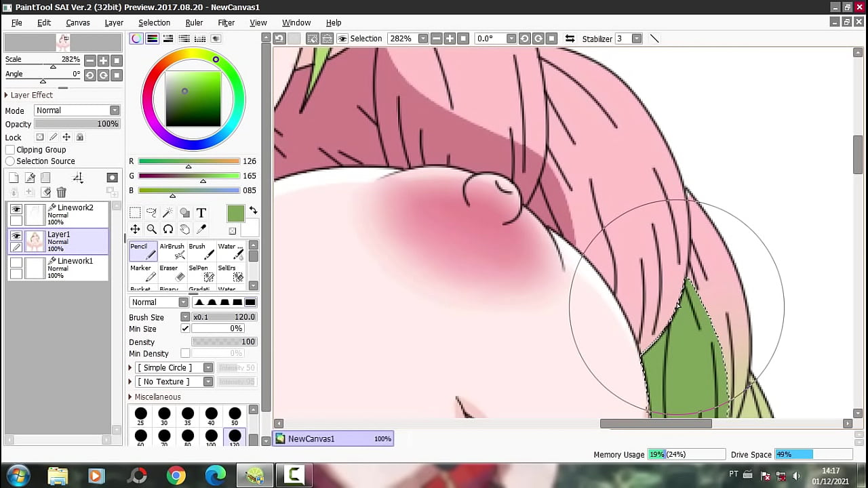
Task: Click the trash icon to delete the layer
Action: click(x=62, y=192)
